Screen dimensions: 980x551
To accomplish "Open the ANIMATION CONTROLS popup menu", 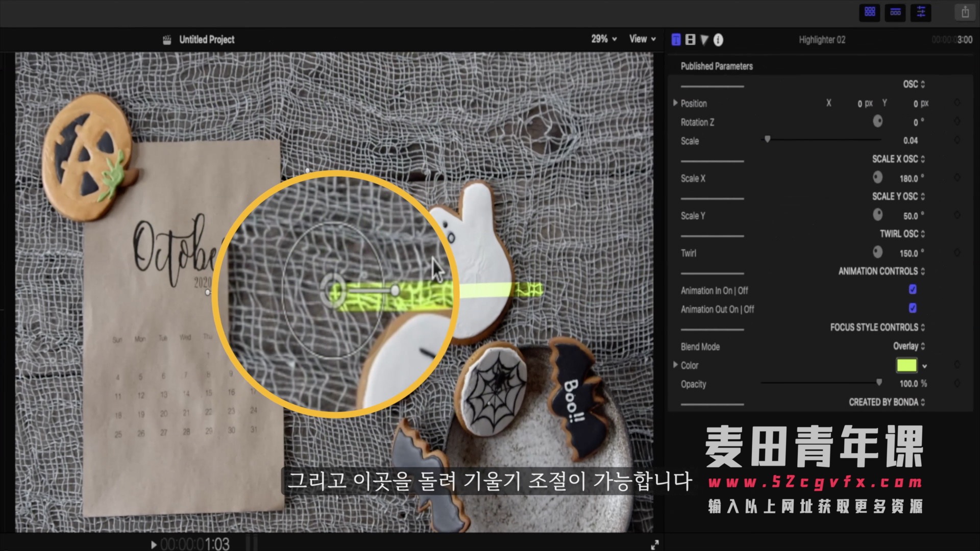I will click(x=881, y=271).
